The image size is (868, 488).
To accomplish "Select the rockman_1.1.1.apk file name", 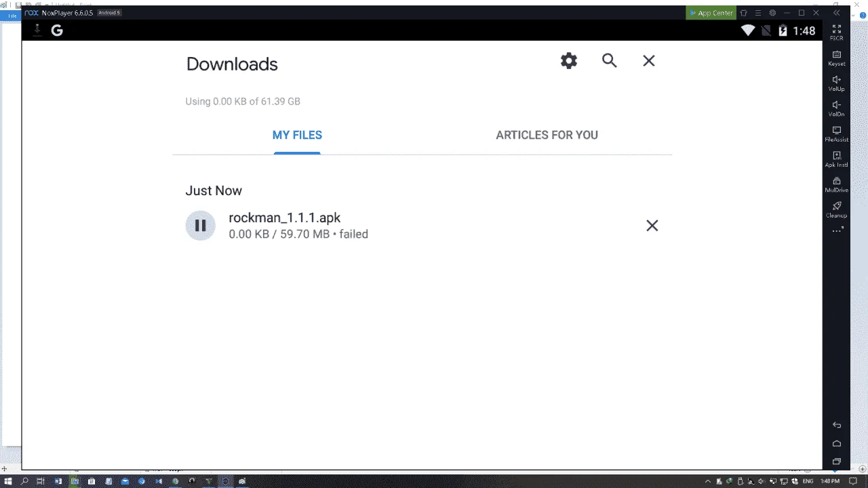I will click(285, 218).
